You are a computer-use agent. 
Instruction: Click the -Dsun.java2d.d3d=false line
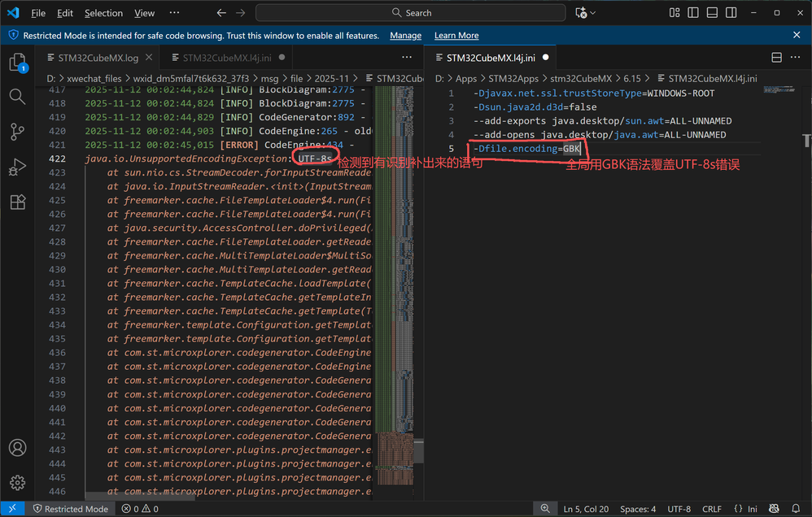tap(535, 107)
